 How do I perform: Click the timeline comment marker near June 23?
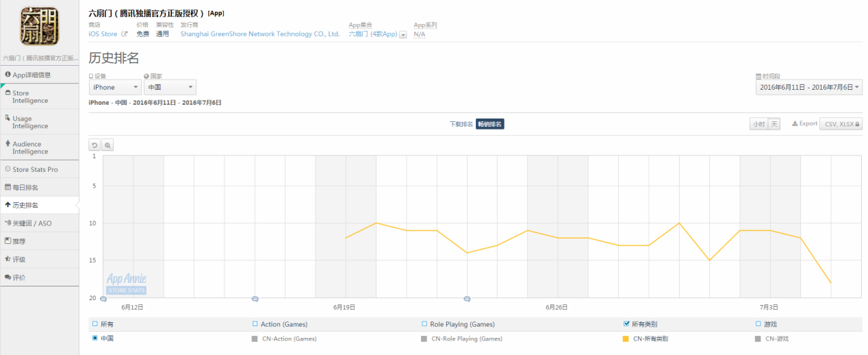pos(467,299)
